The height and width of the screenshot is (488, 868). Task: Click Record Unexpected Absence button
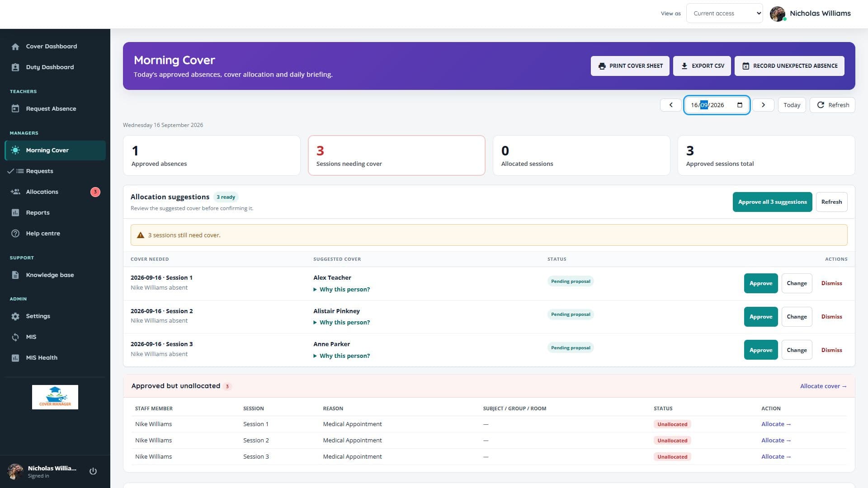coord(789,66)
